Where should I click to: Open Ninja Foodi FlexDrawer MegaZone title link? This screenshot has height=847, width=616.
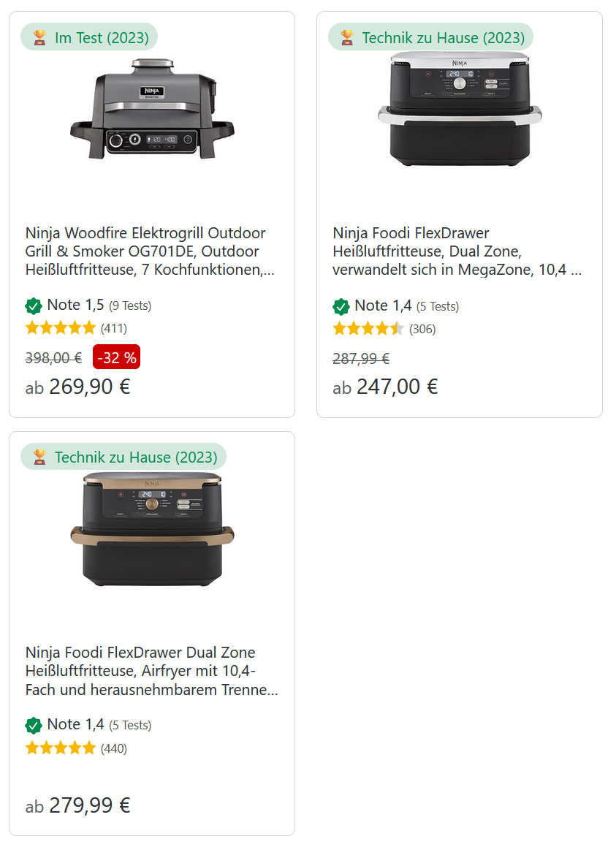pyautogui.click(x=457, y=252)
